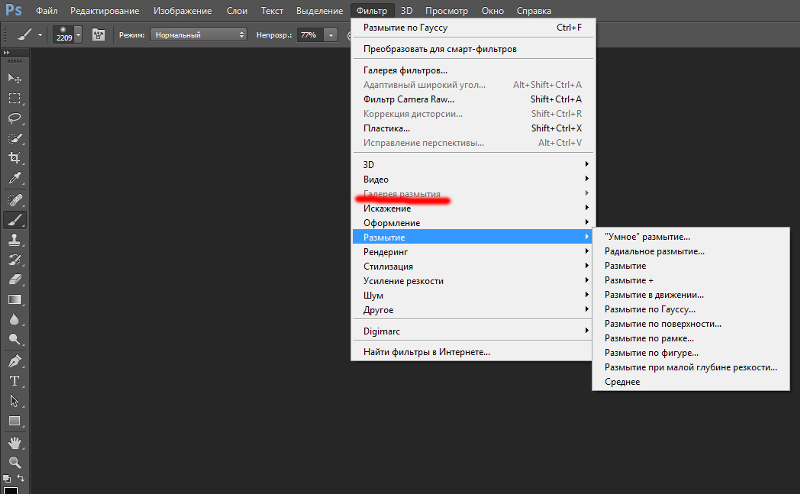Expand the Оформление submenu
The width and height of the screenshot is (800, 494).
pyautogui.click(x=473, y=223)
